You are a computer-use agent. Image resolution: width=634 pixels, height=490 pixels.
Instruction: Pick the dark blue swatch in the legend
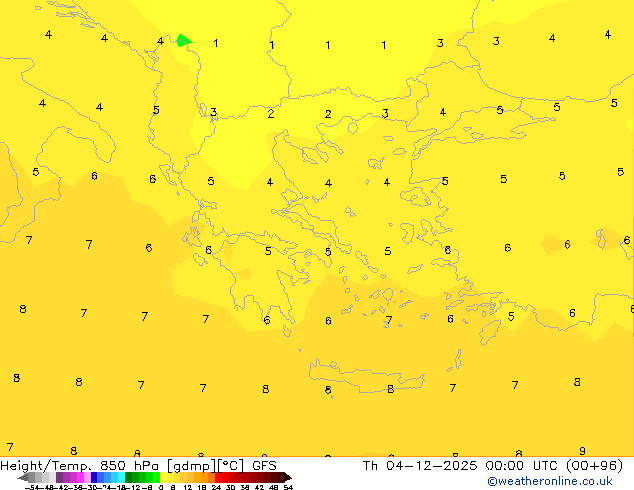94,477
